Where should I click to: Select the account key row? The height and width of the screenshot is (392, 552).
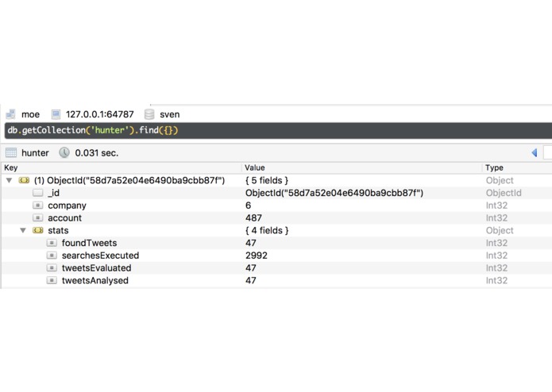pyautogui.click(x=65, y=218)
